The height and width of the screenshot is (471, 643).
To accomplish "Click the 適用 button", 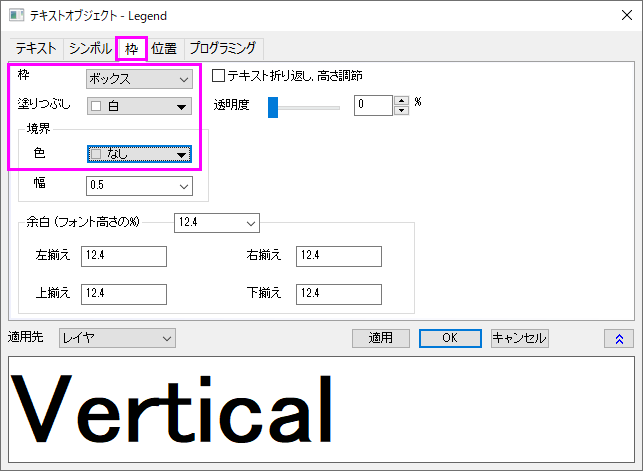I will click(x=381, y=338).
